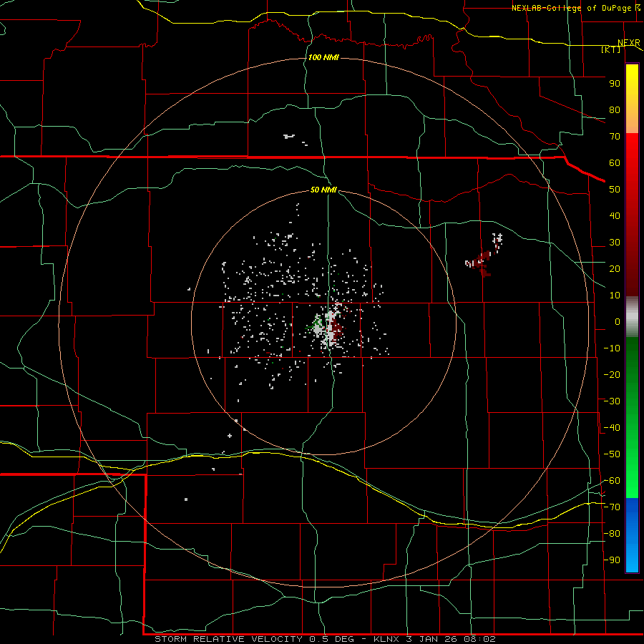Click the Storm Relative Velocity caption at bottom
Image resolution: width=644 pixels, height=644 pixels.
click(325, 639)
